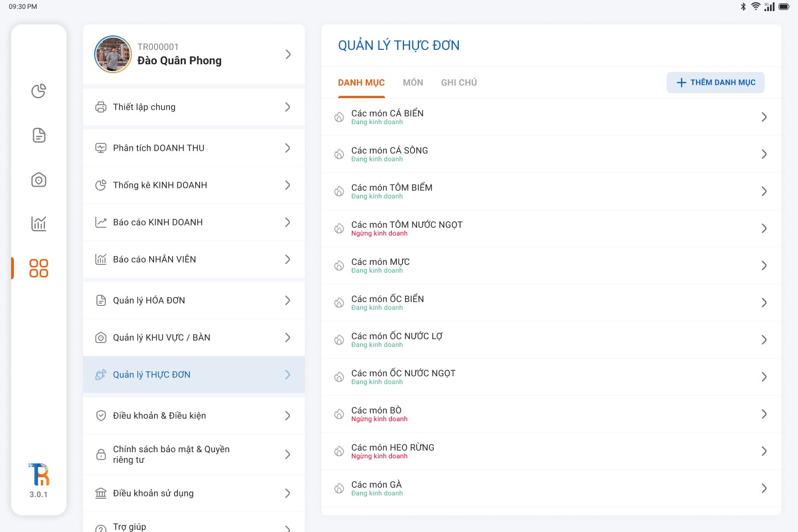
Task: Expand the chevron on Phân tích DOANH THU row
Action: tap(288, 148)
